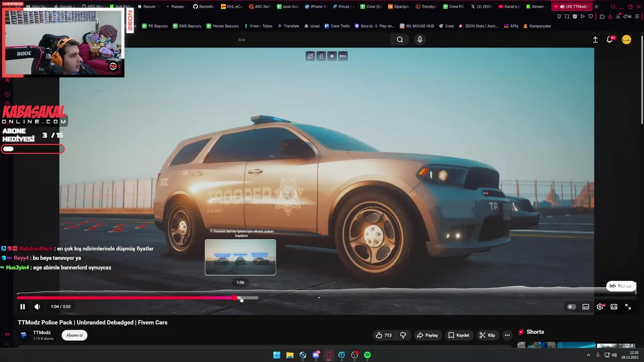Viewport: 644px width, 362px height.
Task: Open the Translate bookmark
Action: (x=288, y=26)
